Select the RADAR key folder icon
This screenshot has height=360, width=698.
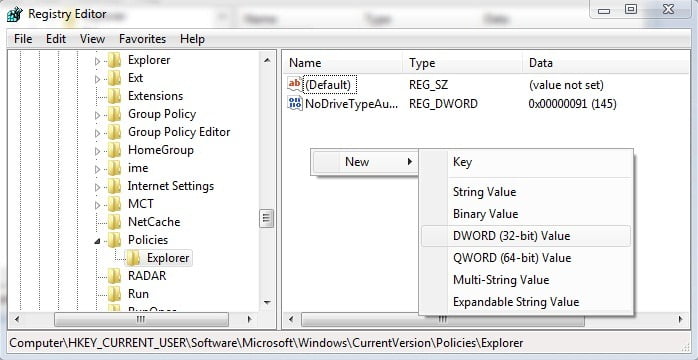(x=114, y=276)
